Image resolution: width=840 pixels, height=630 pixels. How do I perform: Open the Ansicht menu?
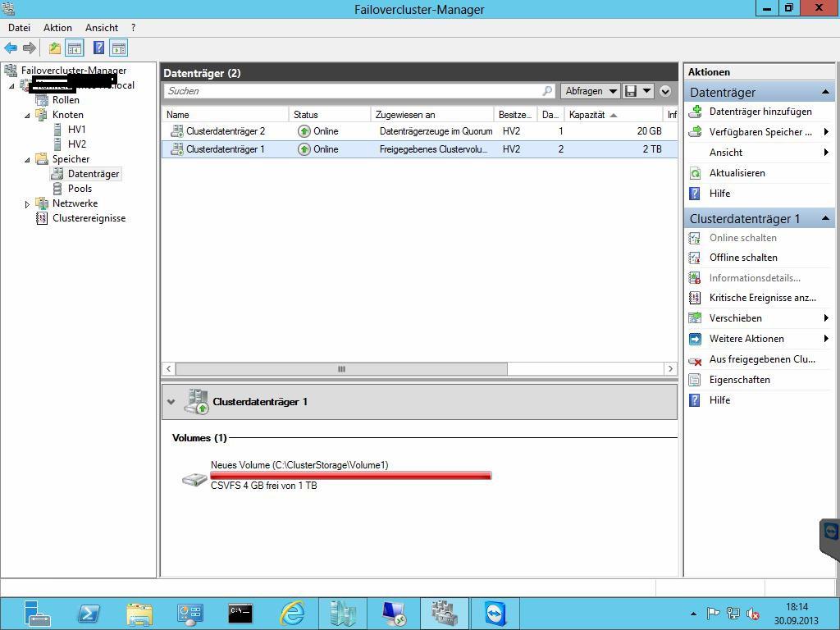coord(101,28)
